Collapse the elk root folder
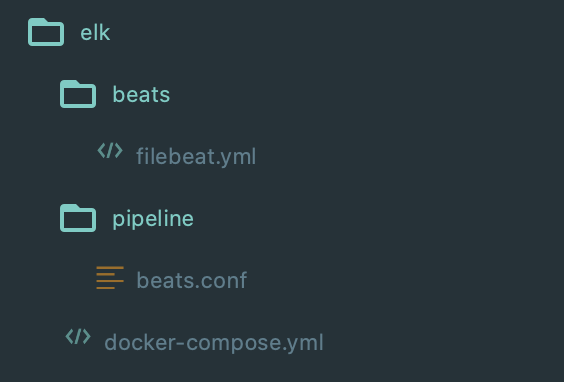The height and width of the screenshot is (382, 564). pyautogui.click(x=69, y=32)
